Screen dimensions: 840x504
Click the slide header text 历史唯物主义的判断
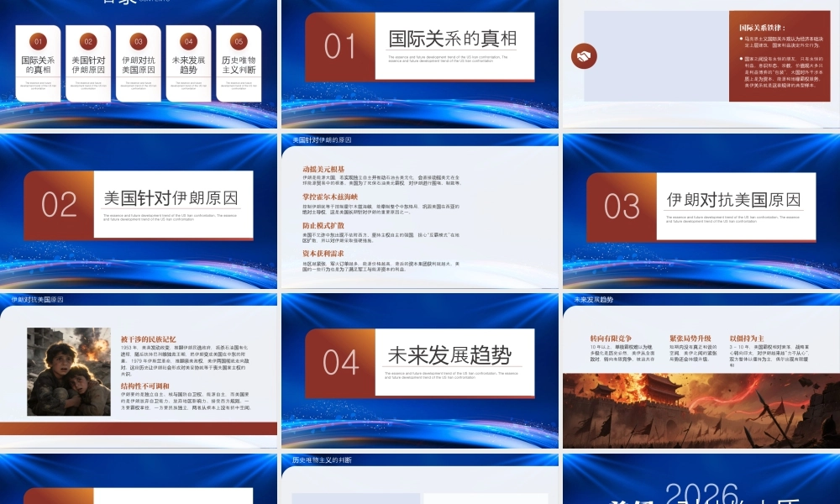coord(322,460)
